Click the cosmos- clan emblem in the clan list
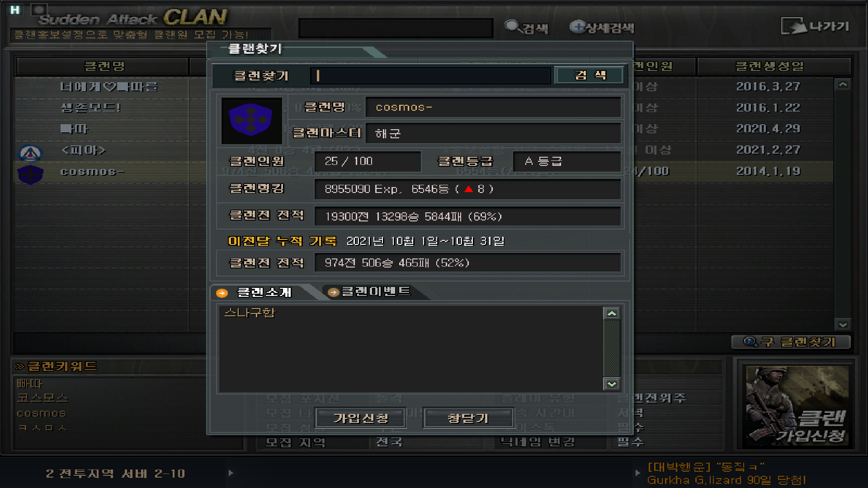The height and width of the screenshot is (488, 868). coord(30,174)
